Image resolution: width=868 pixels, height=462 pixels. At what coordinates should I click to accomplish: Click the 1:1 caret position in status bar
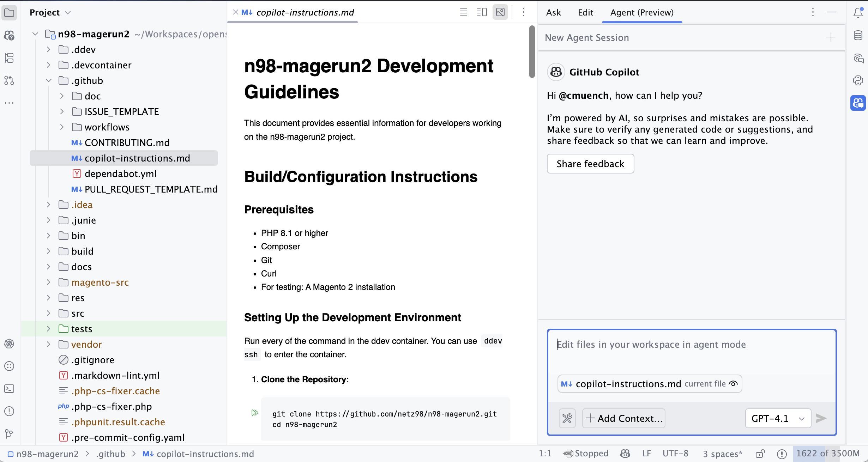[545, 454]
